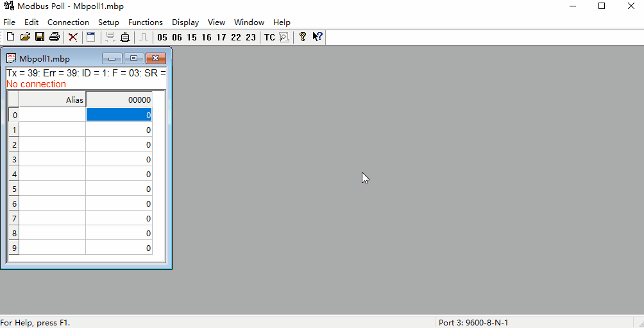Viewport: 644px width, 328px height.
Task: Click the question mark About icon
Action: point(303,37)
